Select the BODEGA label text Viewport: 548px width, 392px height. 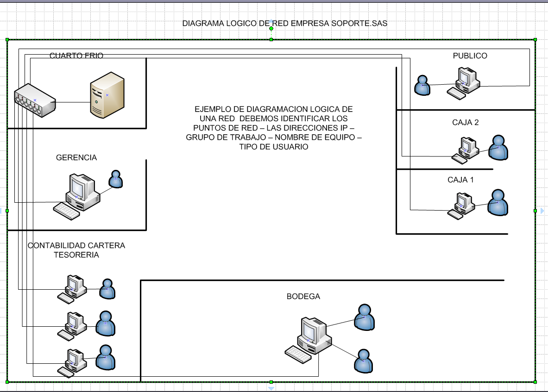click(x=303, y=296)
